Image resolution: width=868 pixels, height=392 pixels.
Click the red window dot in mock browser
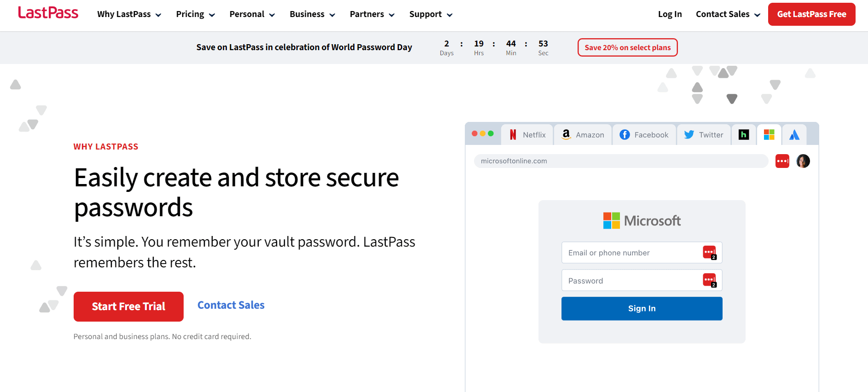pyautogui.click(x=475, y=133)
